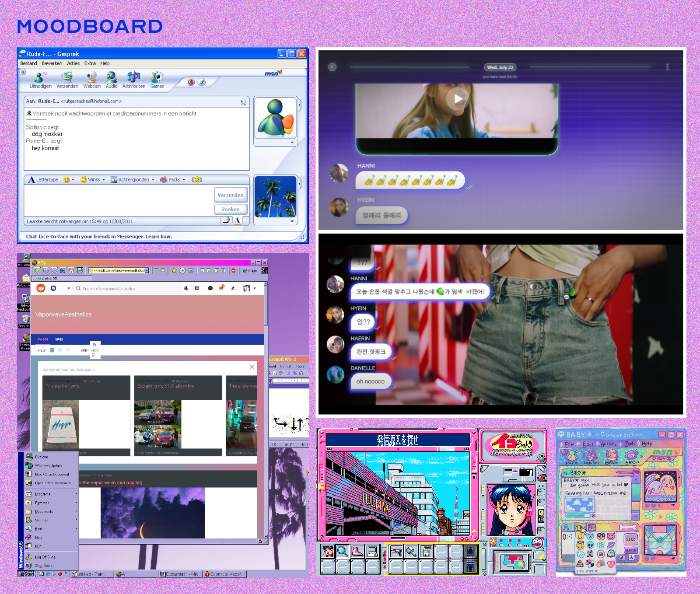Open the Reddit chat bubble icon

coord(210,288)
